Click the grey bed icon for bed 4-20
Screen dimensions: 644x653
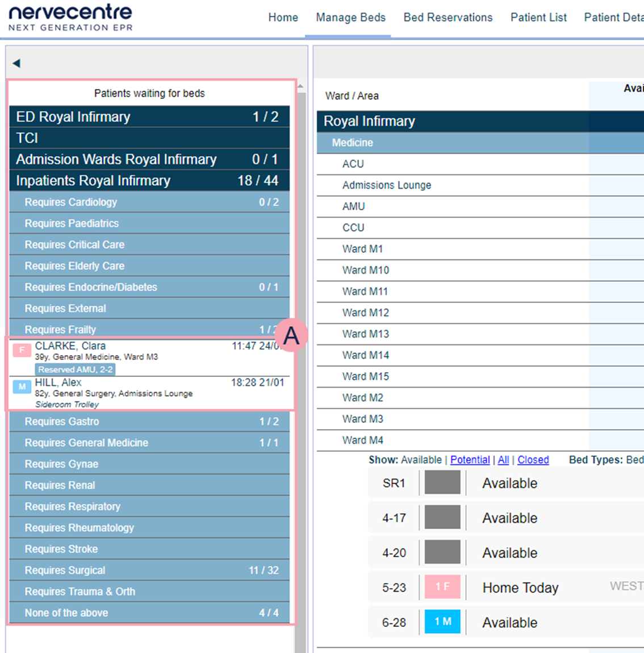pyautogui.click(x=442, y=552)
